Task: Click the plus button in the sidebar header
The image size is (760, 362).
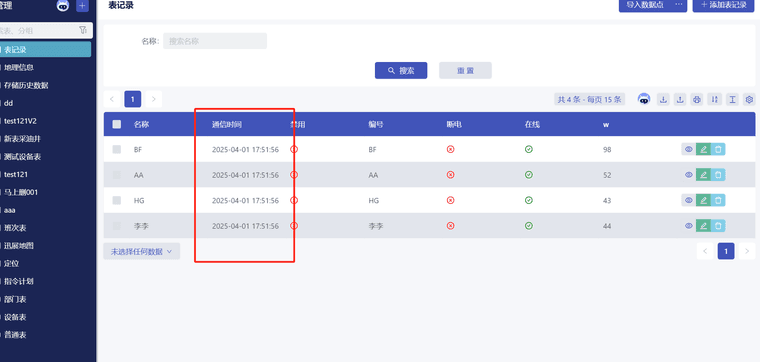Action: point(82,6)
